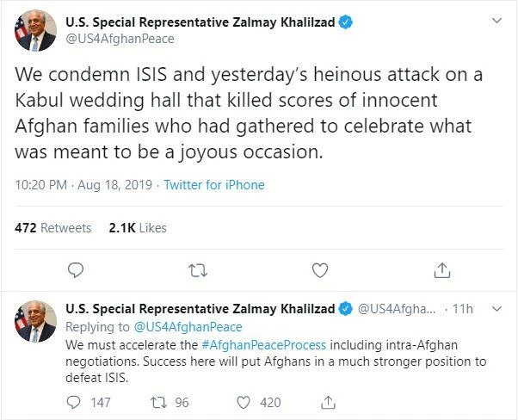The width and height of the screenshot is (518, 420).
Task: Like the main ISIS condemnation tweet
Action: (x=320, y=270)
